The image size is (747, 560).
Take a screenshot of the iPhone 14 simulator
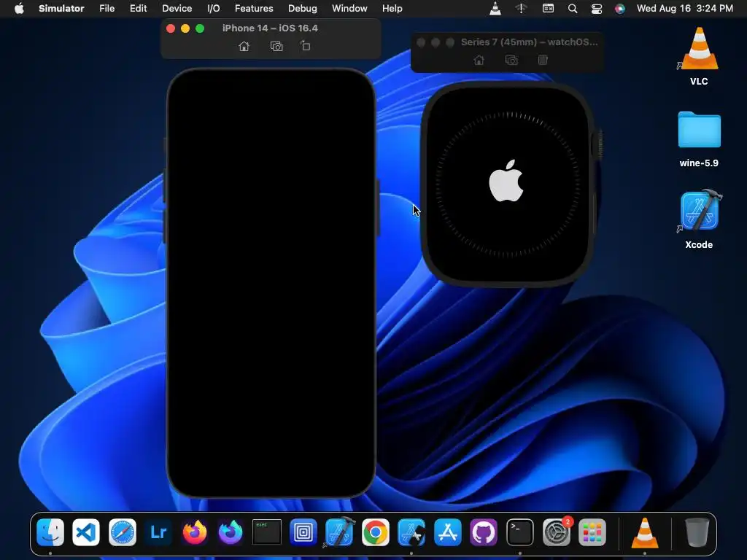tap(276, 46)
